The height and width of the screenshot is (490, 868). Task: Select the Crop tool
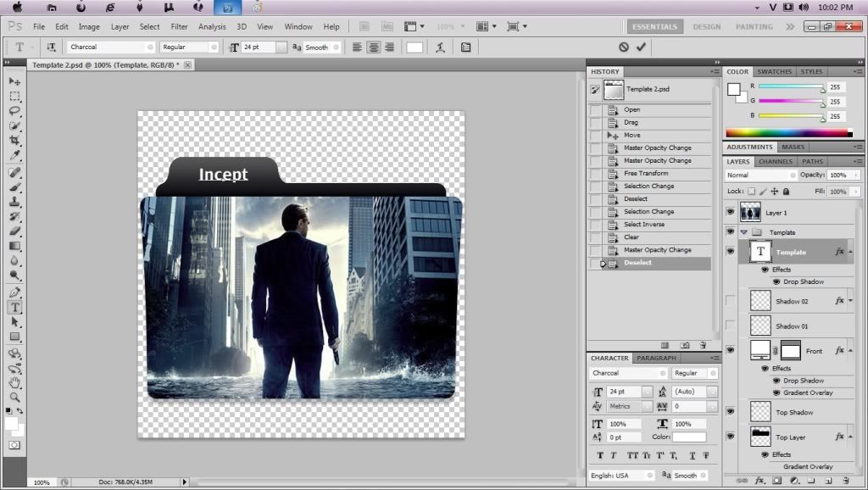[14, 140]
